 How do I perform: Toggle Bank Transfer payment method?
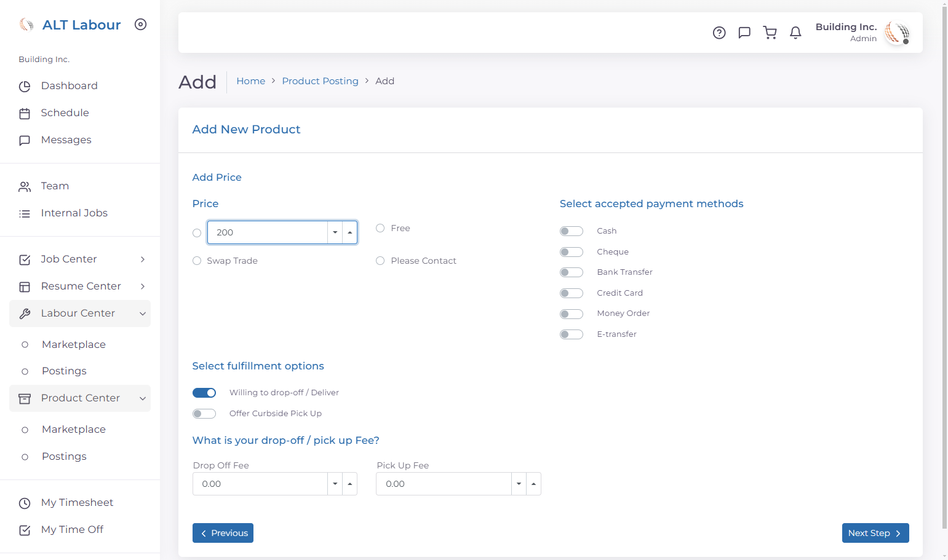point(572,272)
